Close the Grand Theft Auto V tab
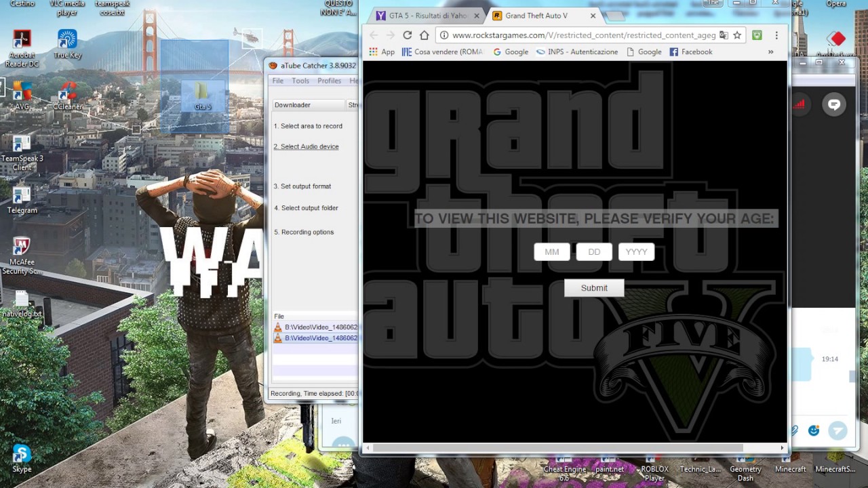This screenshot has height=488, width=868. tap(593, 16)
